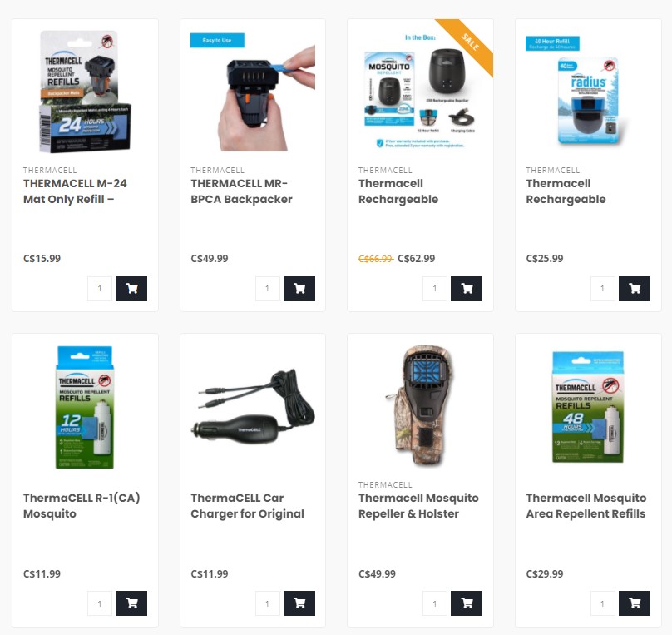Select quantity field for M-24 Mat Only Refill
Screen dimensions: 672x635
coord(100,289)
